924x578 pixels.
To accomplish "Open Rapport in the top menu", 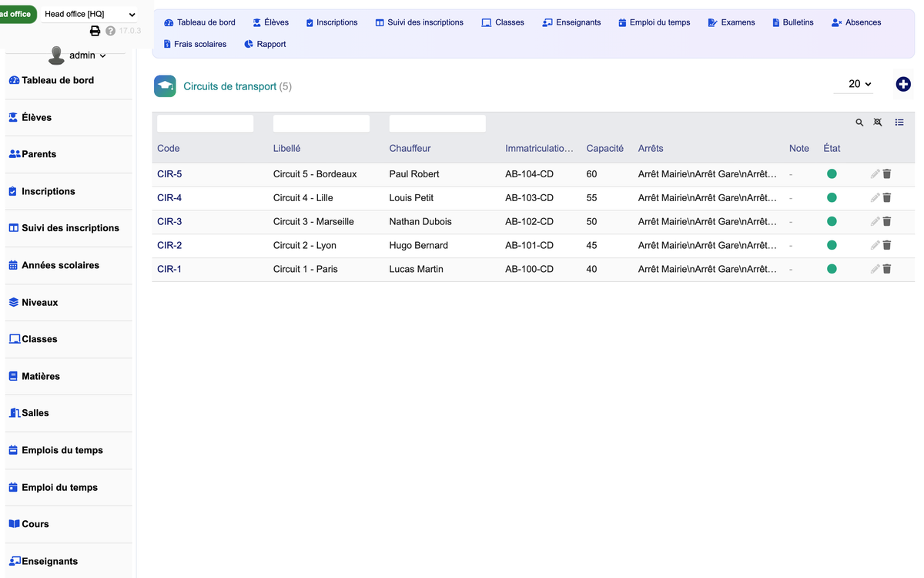I will 265,44.
